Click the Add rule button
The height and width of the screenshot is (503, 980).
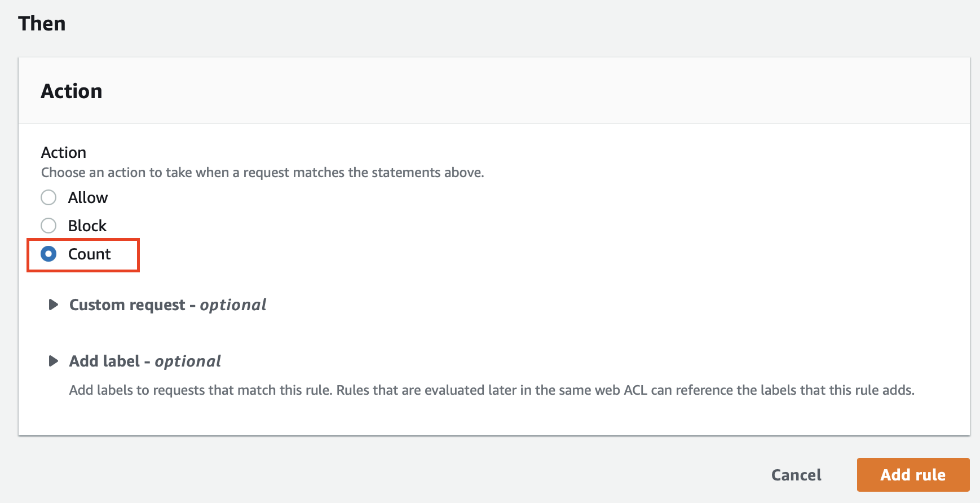[x=913, y=475]
